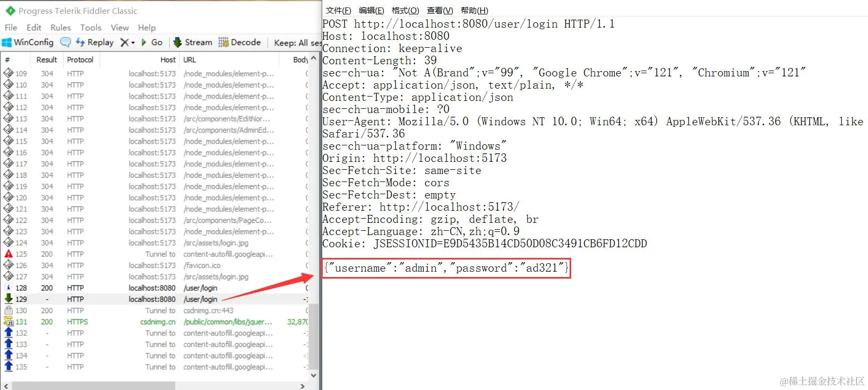Select /user/login URL in session 129
Screen dimensions: 868x390
(x=200, y=299)
